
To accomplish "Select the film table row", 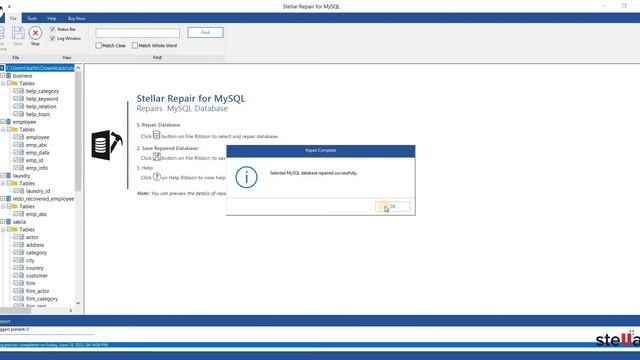I will tap(31, 283).
